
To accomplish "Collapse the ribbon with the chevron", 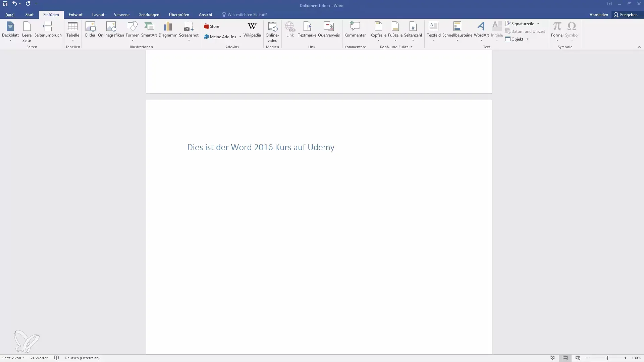I will 639,47.
